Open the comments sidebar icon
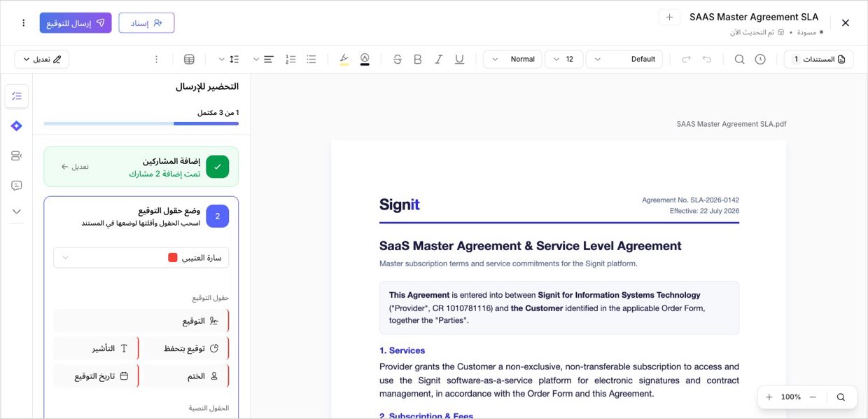 tap(17, 186)
